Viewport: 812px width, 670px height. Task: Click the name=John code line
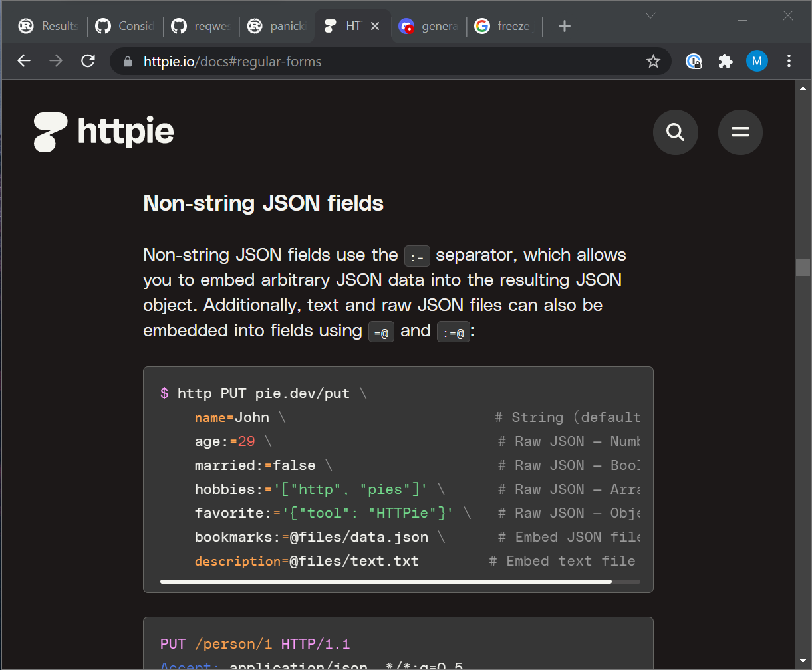point(241,417)
